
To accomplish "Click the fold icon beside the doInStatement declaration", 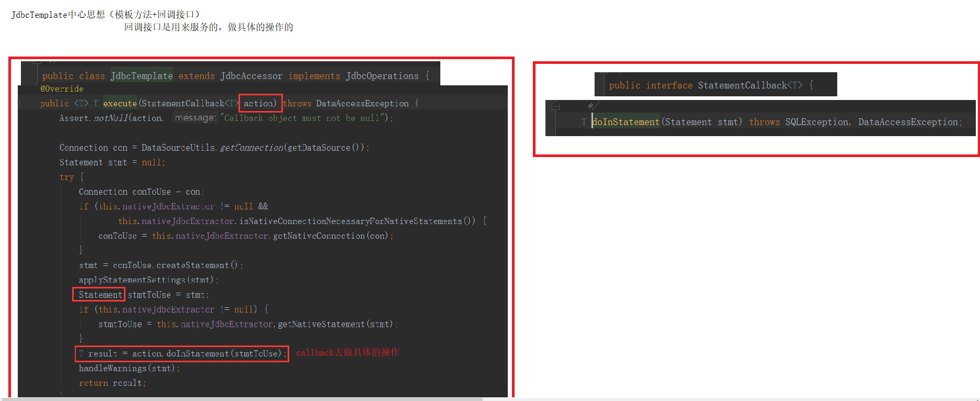I will 555,106.
